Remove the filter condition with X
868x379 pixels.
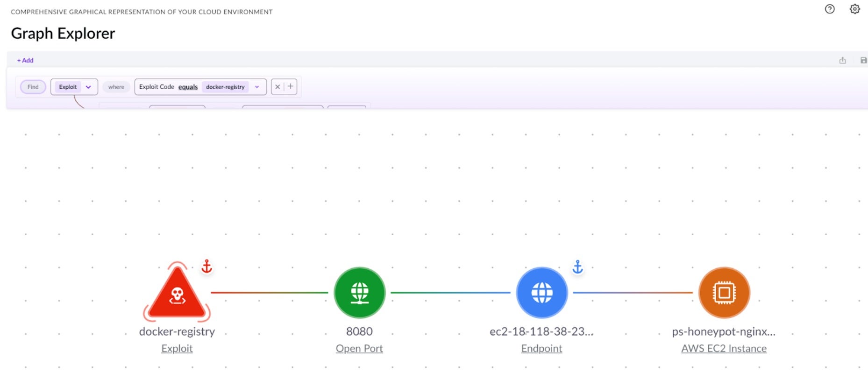pyautogui.click(x=277, y=87)
